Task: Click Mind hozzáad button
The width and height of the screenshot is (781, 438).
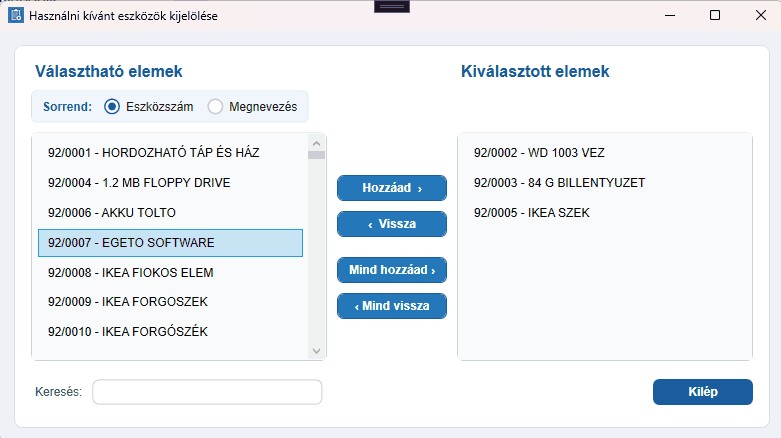Action: pos(392,270)
